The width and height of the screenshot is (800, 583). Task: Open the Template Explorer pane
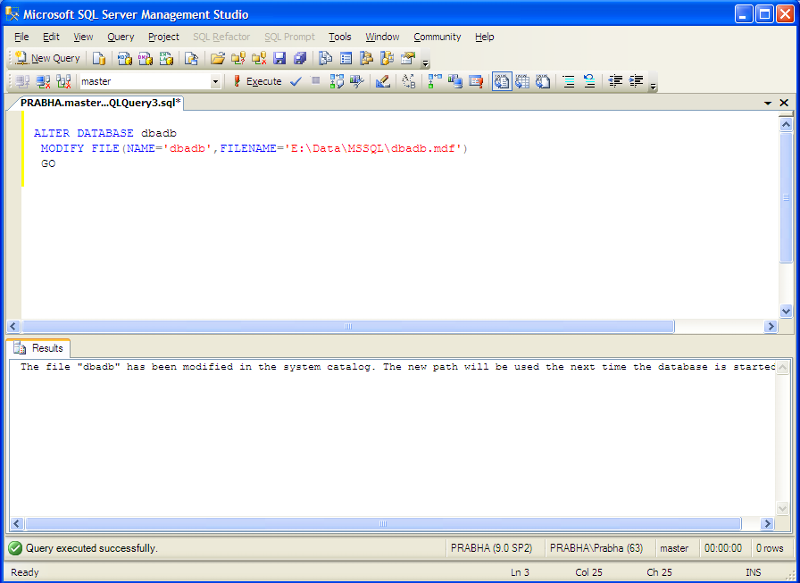click(387, 58)
